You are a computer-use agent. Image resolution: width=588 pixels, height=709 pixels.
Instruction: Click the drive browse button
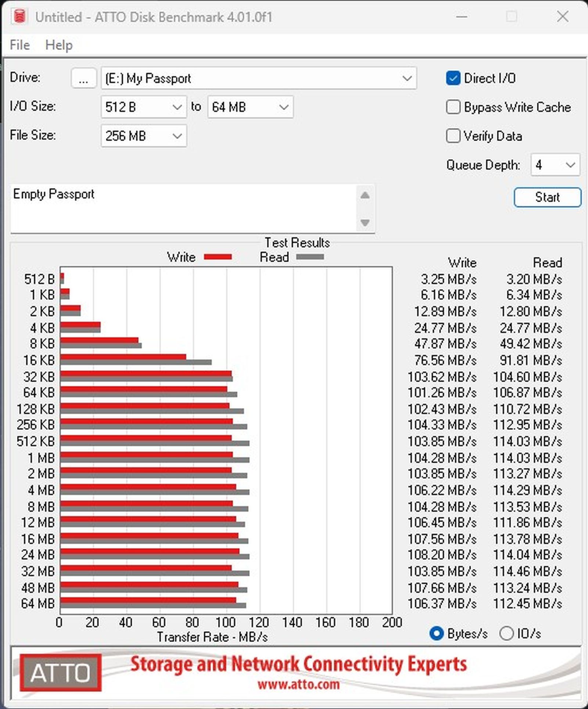83,78
